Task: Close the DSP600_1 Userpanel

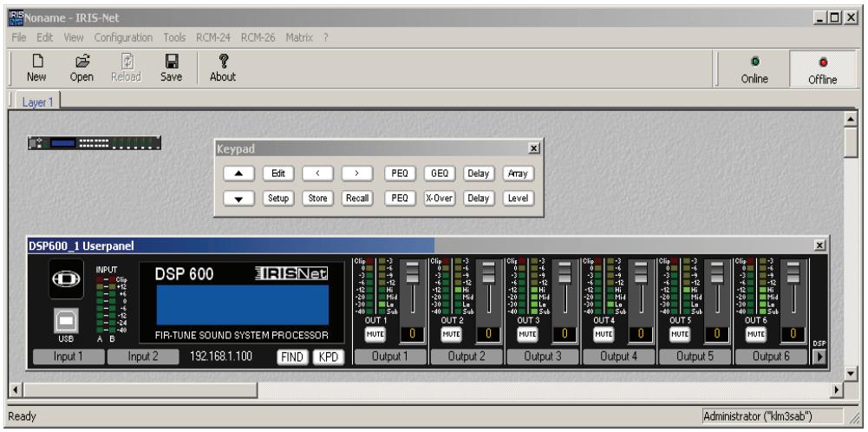Action: pos(820,245)
